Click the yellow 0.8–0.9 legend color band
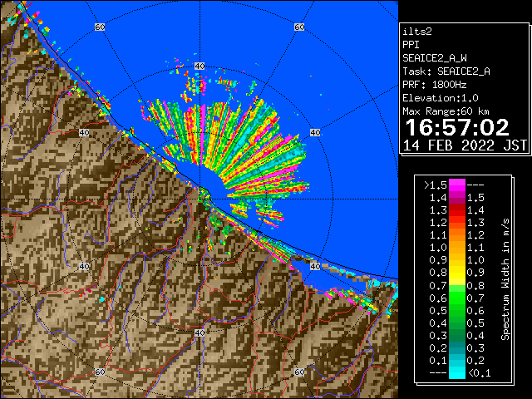The image size is (532, 399). (x=457, y=273)
